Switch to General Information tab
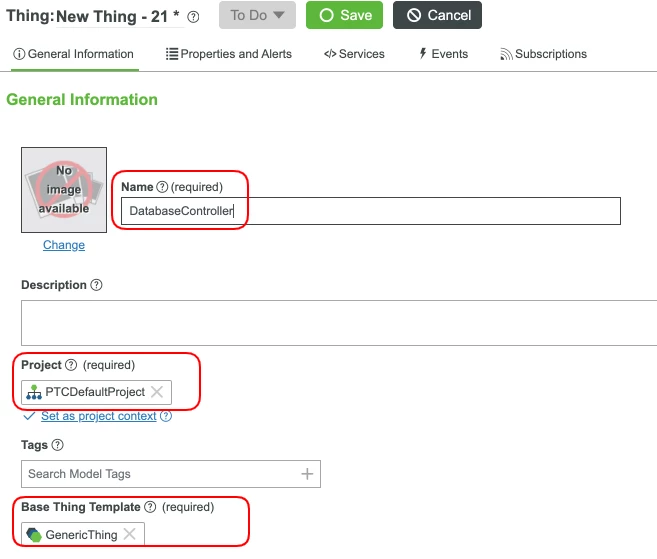The height and width of the screenshot is (559, 657). (74, 54)
